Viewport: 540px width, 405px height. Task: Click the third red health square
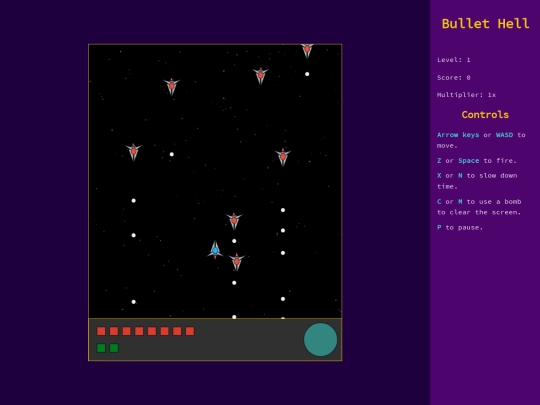[x=126, y=331]
